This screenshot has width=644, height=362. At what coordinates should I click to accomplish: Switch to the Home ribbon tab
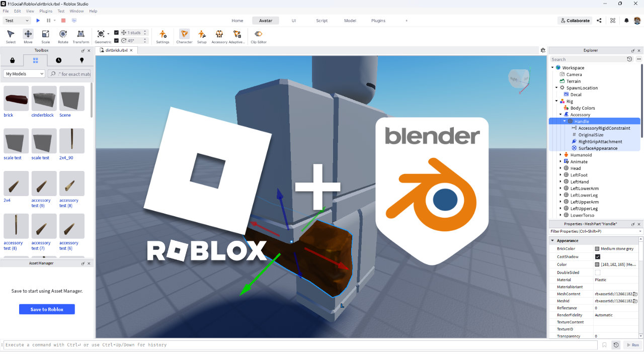pyautogui.click(x=237, y=21)
